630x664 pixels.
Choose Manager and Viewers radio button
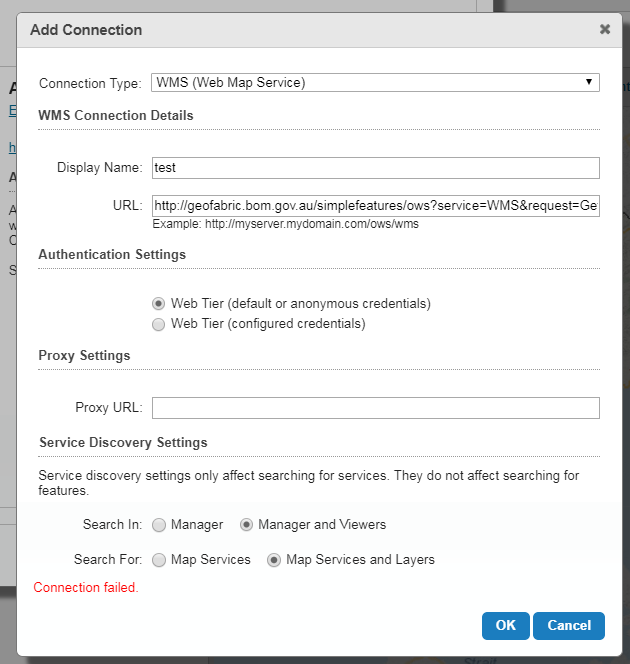(x=246, y=525)
